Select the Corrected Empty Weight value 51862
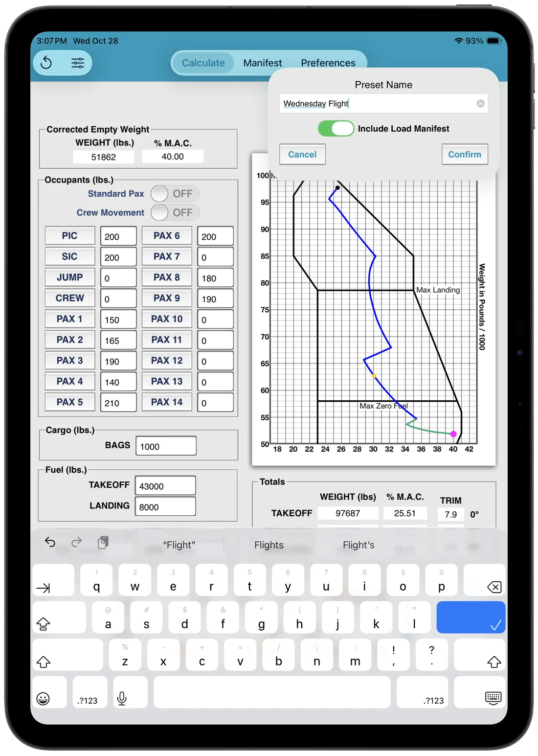The image size is (538, 756). tap(104, 157)
